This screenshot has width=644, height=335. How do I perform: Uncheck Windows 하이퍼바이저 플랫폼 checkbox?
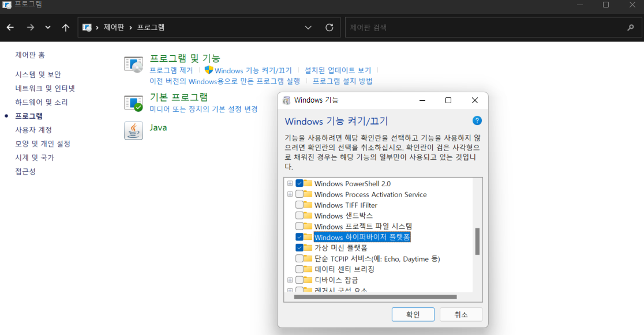pos(299,238)
